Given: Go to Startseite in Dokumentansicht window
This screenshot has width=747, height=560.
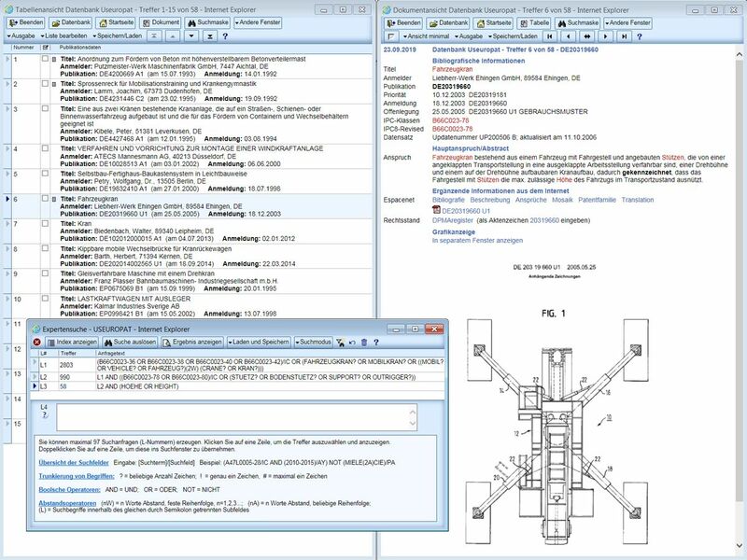Looking at the screenshot, I should [494, 22].
